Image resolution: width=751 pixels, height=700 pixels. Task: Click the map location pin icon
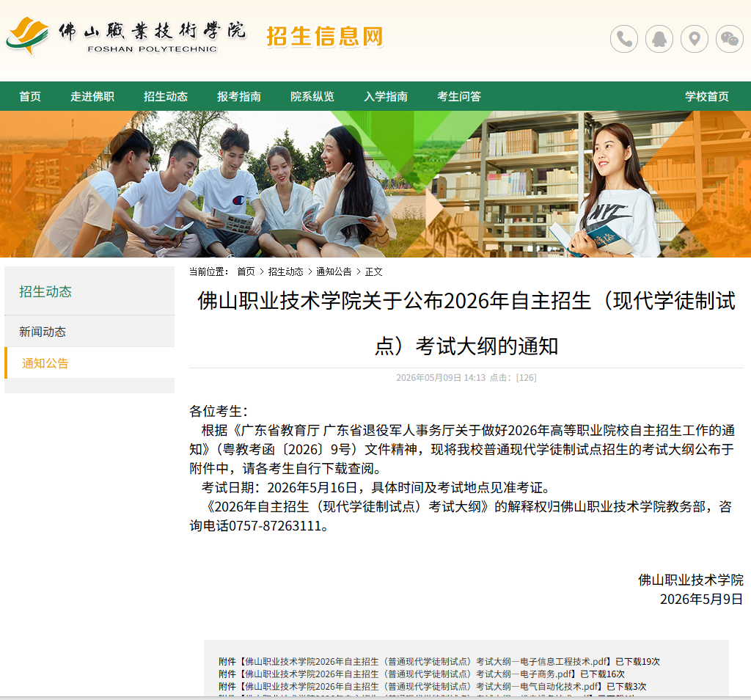695,39
